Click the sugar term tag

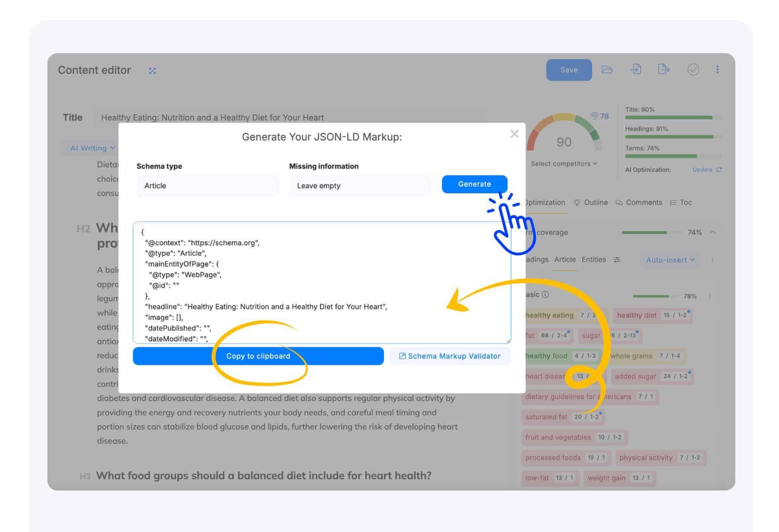pyautogui.click(x=610, y=336)
